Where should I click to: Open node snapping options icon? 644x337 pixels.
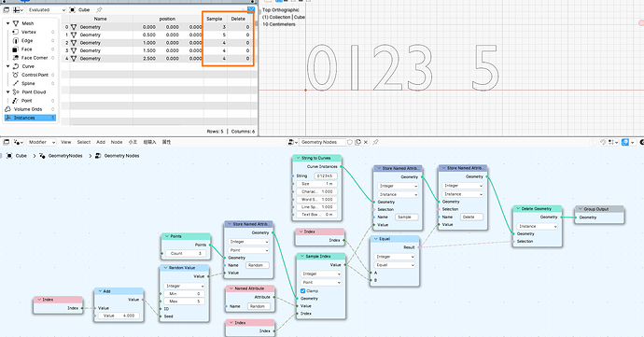click(613, 142)
